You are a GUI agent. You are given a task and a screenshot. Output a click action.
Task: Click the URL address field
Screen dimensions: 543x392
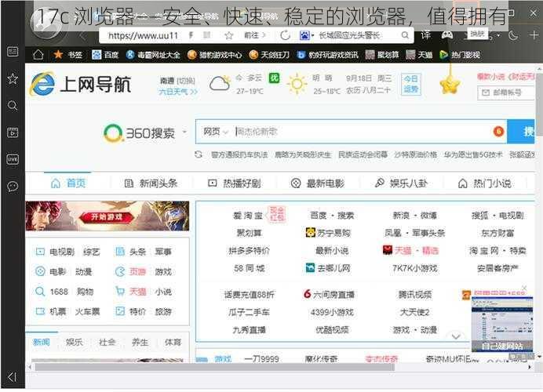tap(144, 35)
